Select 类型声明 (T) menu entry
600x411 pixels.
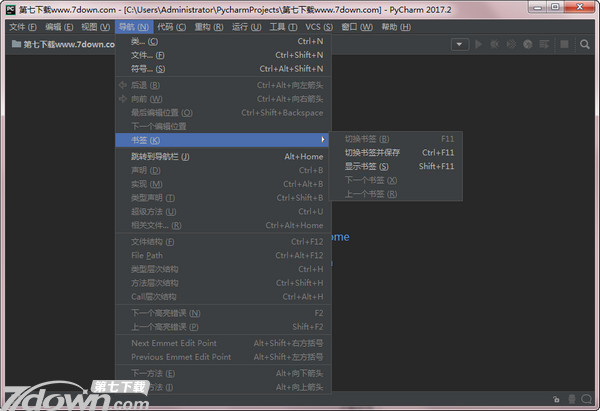[x=223, y=198]
